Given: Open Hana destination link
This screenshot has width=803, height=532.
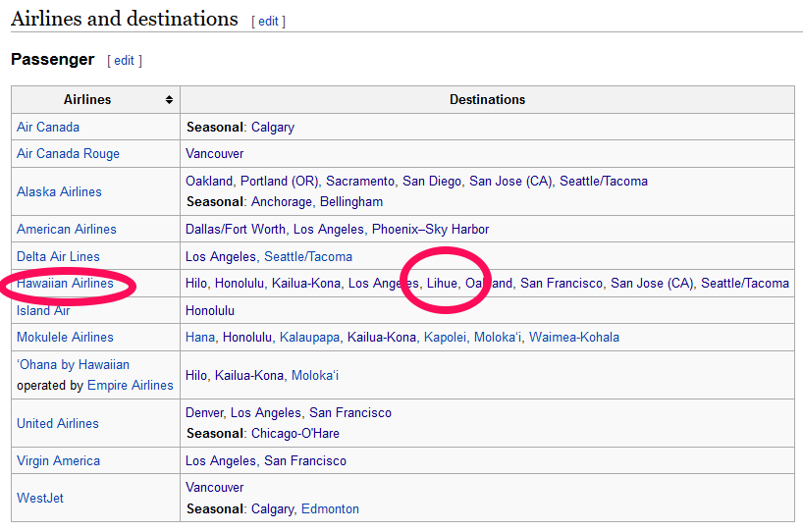Looking at the screenshot, I should pyautogui.click(x=200, y=337).
